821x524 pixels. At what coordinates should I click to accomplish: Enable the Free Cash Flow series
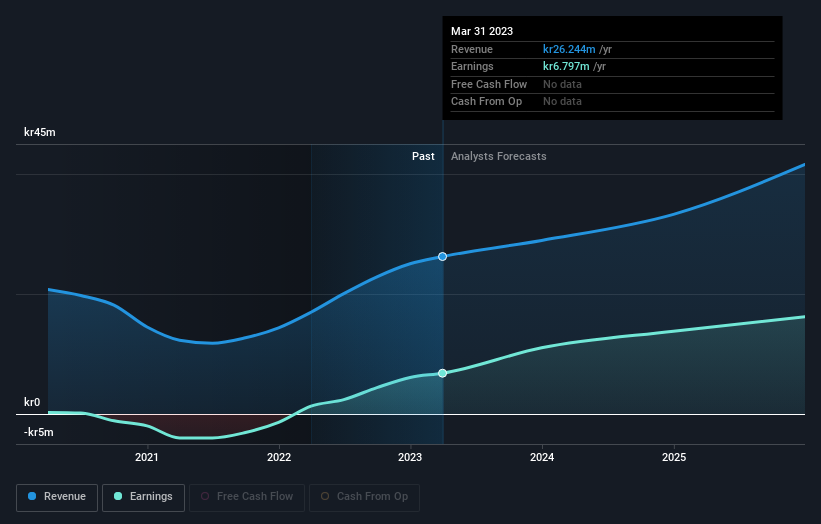tap(247, 497)
